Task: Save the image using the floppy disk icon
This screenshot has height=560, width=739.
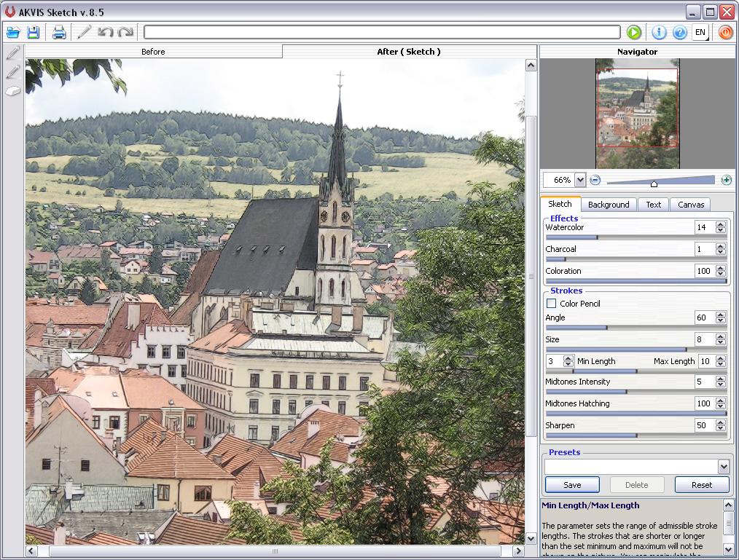Action: click(34, 32)
